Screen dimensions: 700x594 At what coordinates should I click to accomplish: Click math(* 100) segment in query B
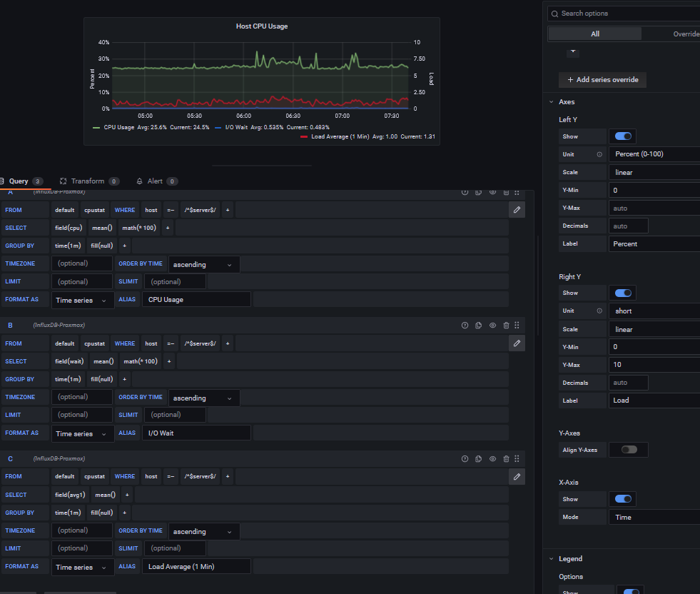click(141, 361)
